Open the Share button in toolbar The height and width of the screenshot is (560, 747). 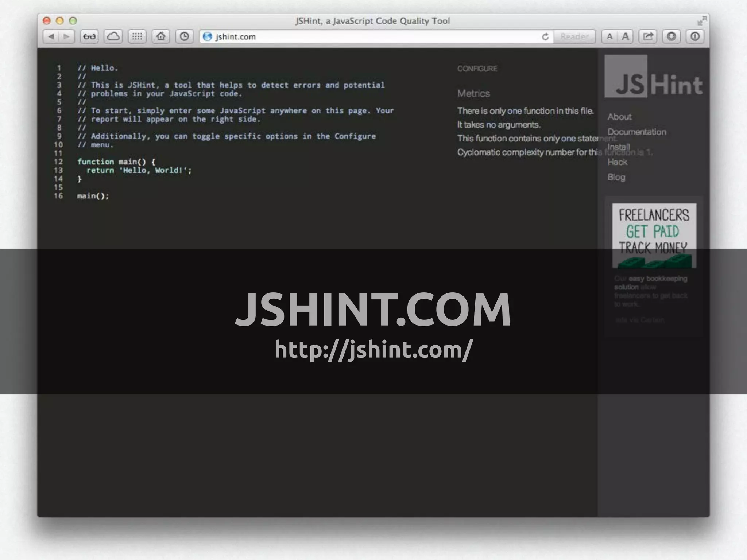pos(648,36)
